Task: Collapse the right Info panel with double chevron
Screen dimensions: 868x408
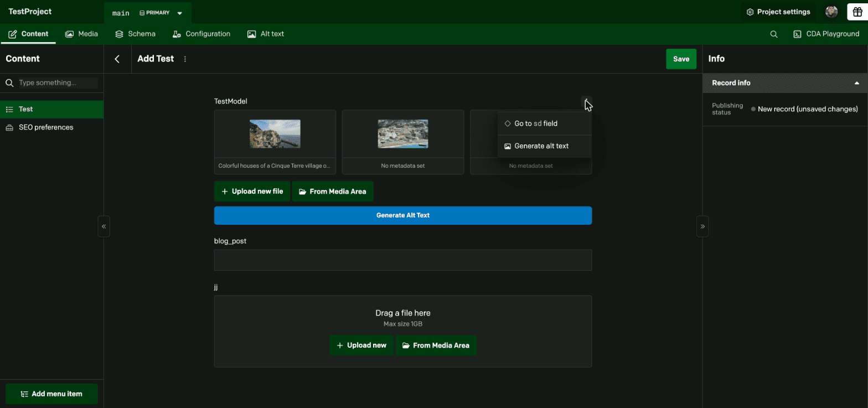Action: (702, 226)
